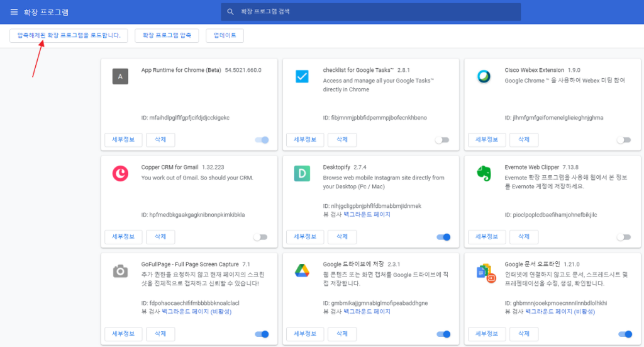The height and width of the screenshot is (347, 644).
Task: Click 삭제 for checklist for Google Tasks
Action: point(342,140)
